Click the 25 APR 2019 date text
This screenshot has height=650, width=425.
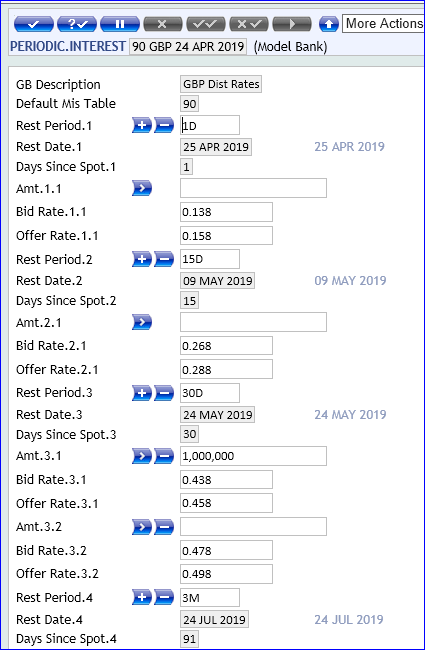click(350, 147)
